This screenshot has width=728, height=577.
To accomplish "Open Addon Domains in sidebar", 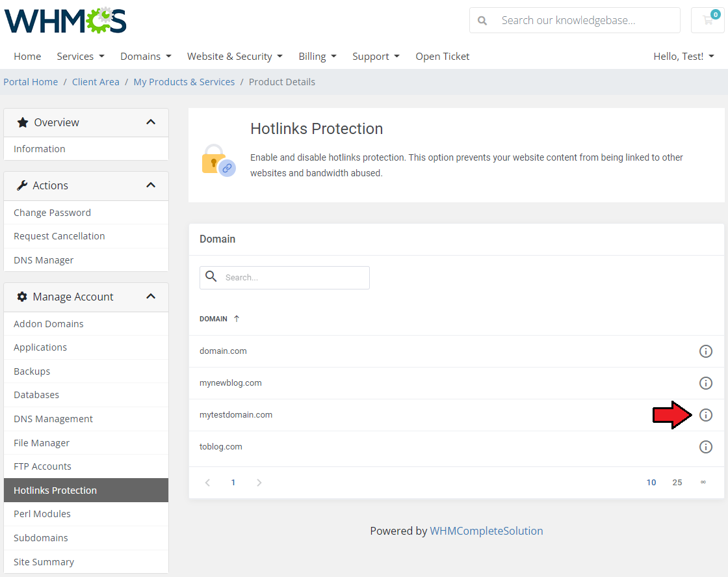I will (x=86, y=324).
